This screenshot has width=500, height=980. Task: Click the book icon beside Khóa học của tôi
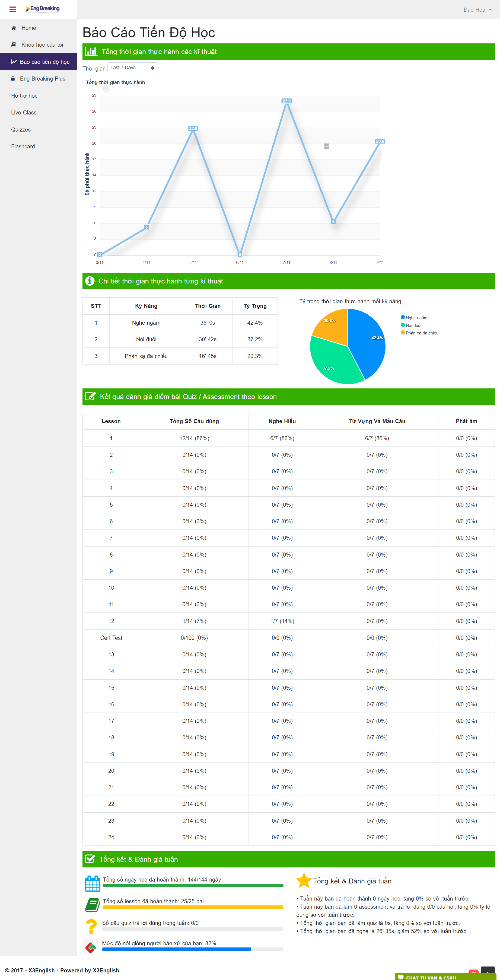point(13,44)
